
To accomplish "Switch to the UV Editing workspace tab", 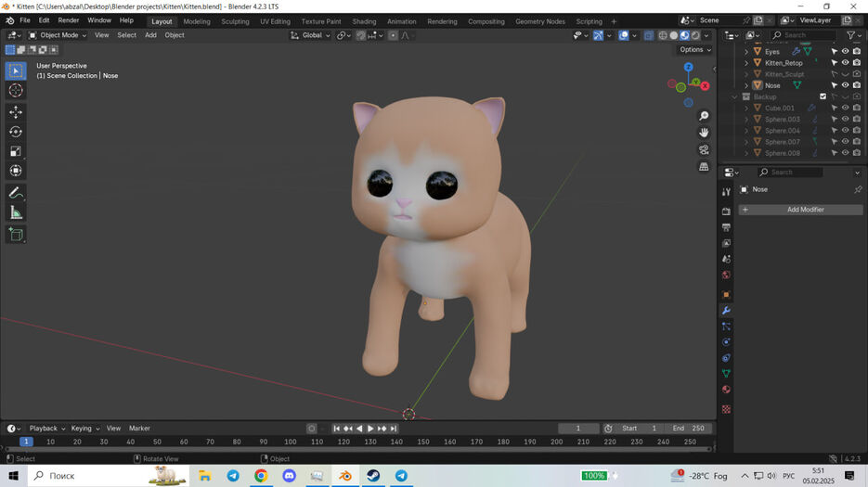I will click(x=275, y=21).
